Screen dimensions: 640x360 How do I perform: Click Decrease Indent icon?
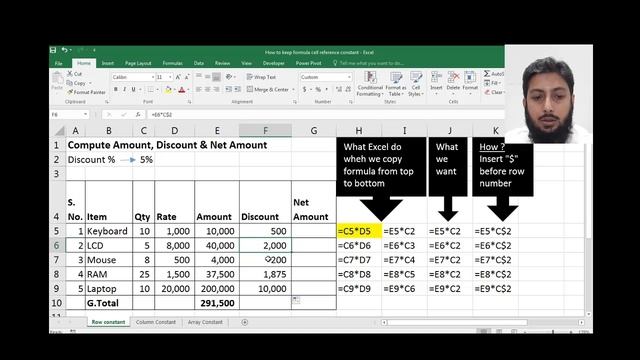[228, 89]
